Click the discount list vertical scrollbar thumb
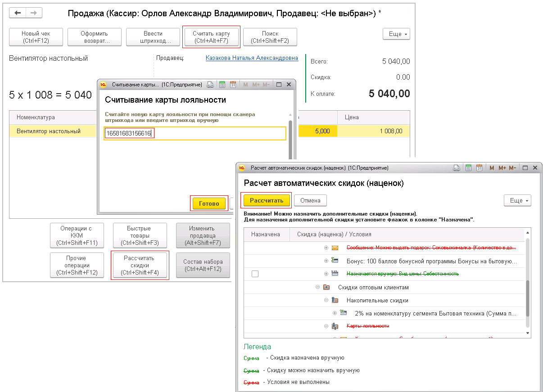Viewport: 543px width, 392px height. click(x=528, y=299)
